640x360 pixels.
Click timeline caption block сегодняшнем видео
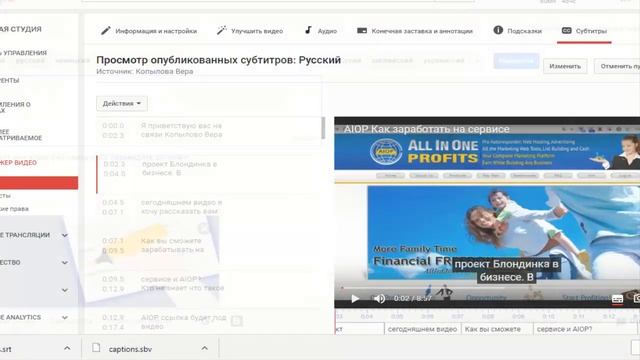pos(422,329)
